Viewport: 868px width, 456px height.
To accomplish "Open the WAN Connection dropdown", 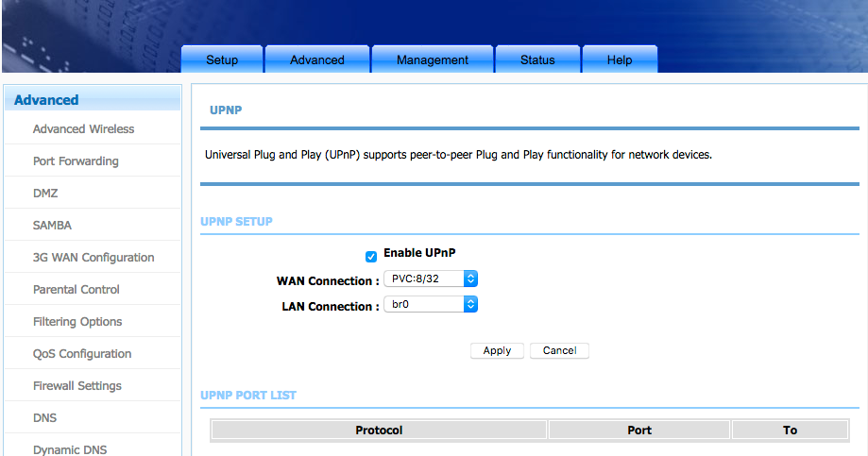I will pos(431,279).
